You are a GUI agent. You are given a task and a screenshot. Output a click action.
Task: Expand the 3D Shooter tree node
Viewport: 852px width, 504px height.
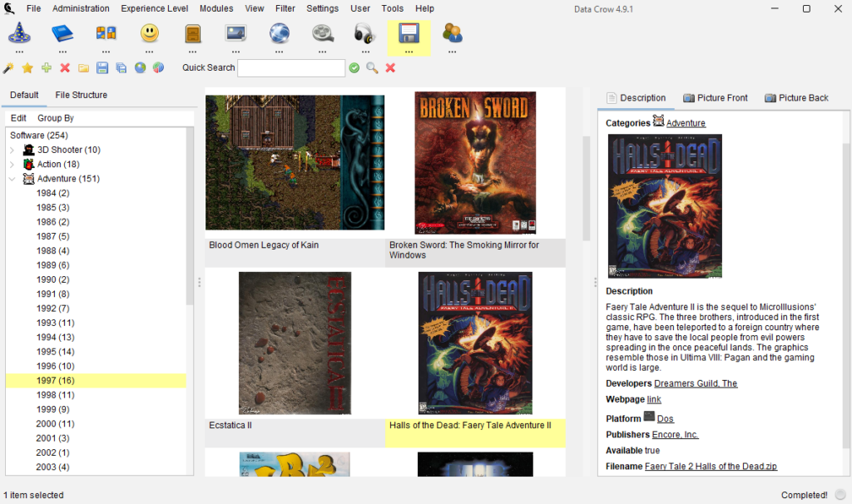12,150
